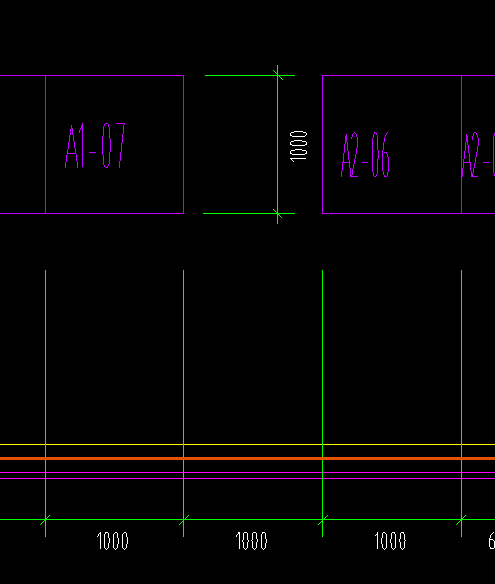
Task: Click the middle 1000 dimension between panels
Action: coord(252,541)
